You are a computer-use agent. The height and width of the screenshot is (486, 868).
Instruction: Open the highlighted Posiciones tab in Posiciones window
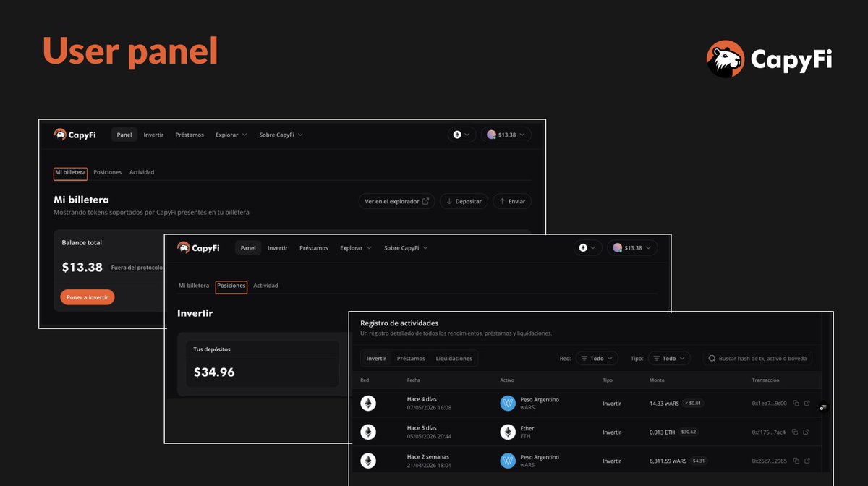(231, 286)
